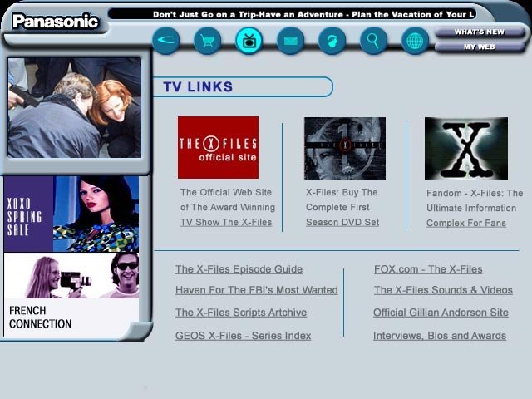This screenshot has width=532, height=399.
Task: Click the Panasonic logo
Action: click(56, 22)
